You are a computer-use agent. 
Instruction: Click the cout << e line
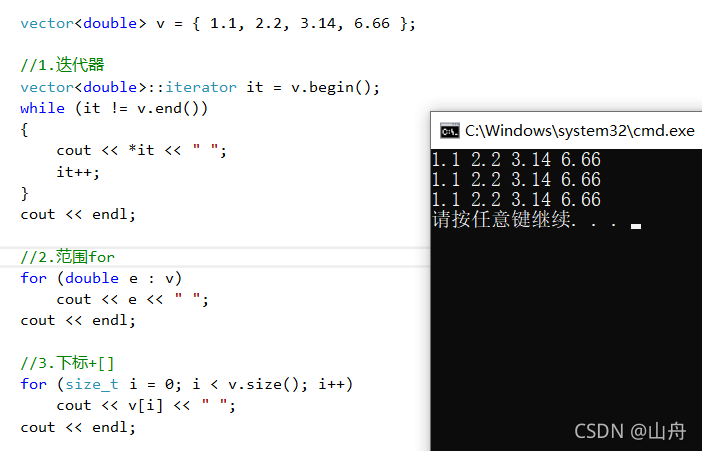pos(133,299)
